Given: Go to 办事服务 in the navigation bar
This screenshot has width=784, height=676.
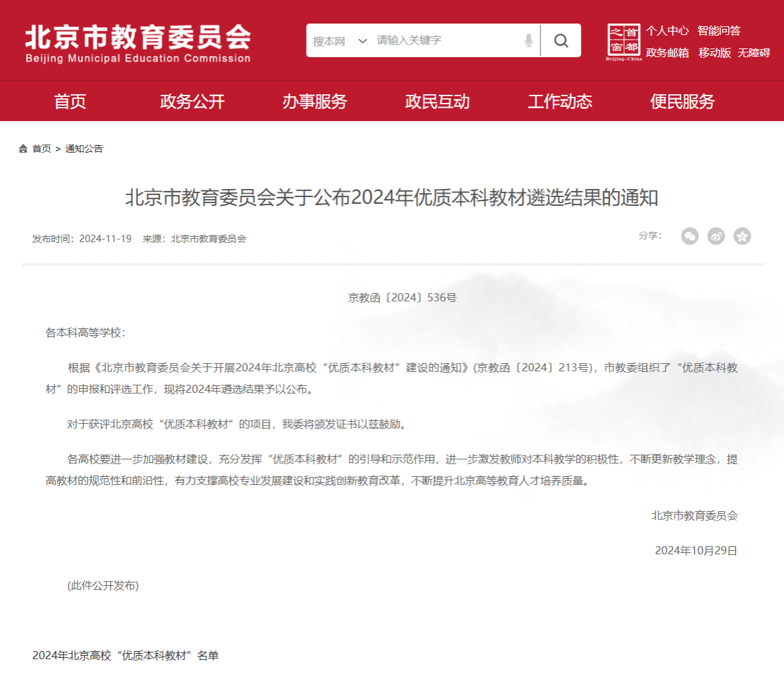Looking at the screenshot, I should tap(315, 102).
